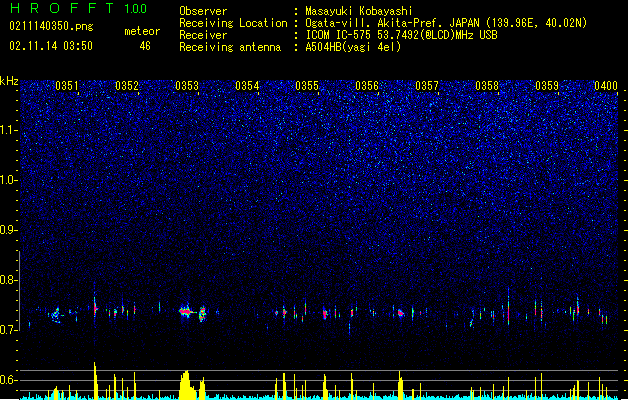Click the meteor count 46
629x400 pixels.
point(145,46)
